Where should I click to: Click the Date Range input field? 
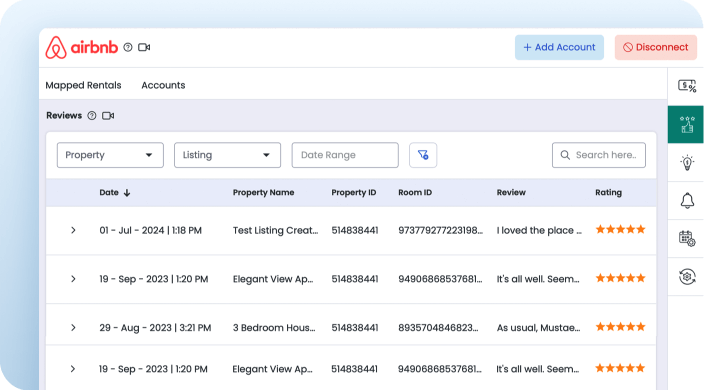pyautogui.click(x=345, y=155)
